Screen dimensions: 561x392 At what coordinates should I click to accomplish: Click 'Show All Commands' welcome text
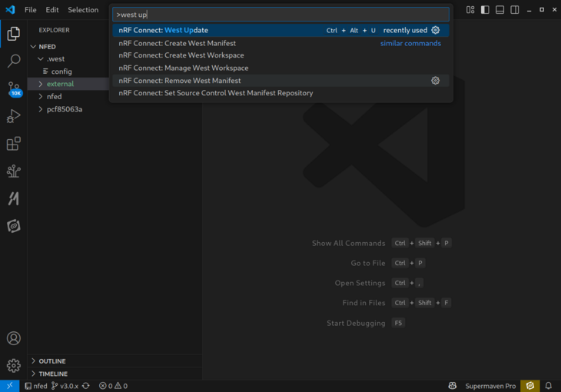point(348,244)
